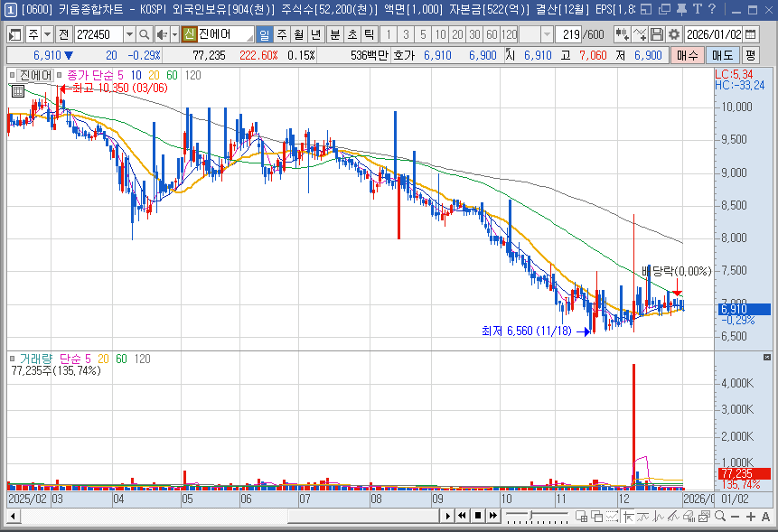Click the 매도 sell button
The image size is (778, 532).
723,55
